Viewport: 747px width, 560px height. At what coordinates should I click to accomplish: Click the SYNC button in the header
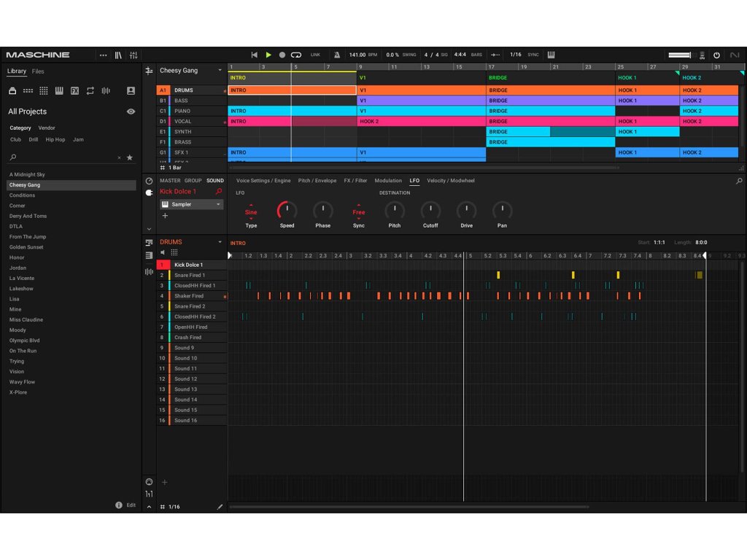point(533,55)
